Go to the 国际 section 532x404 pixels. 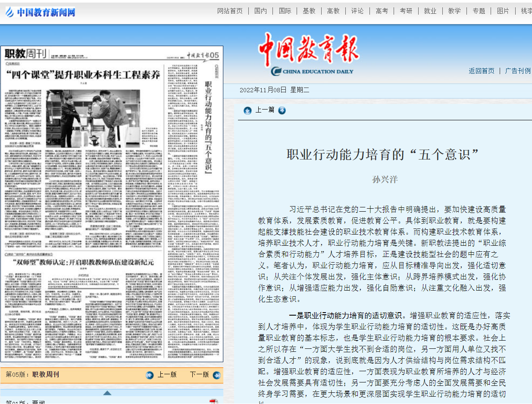pos(285,11)
